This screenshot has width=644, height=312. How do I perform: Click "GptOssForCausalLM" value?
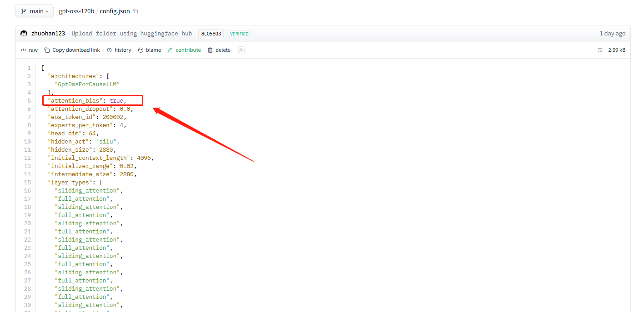point(87,84)
